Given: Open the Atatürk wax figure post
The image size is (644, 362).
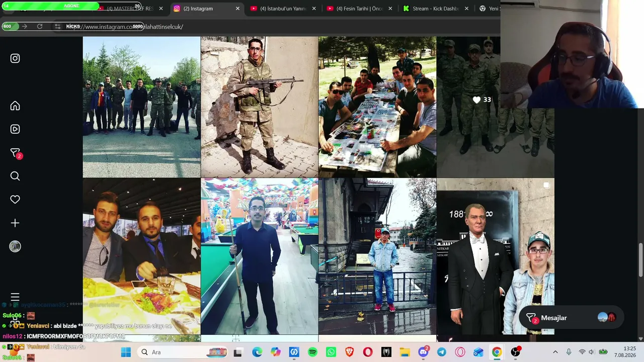Looking at the screenshot, I should pyautogui.click(x=496, y=256).
